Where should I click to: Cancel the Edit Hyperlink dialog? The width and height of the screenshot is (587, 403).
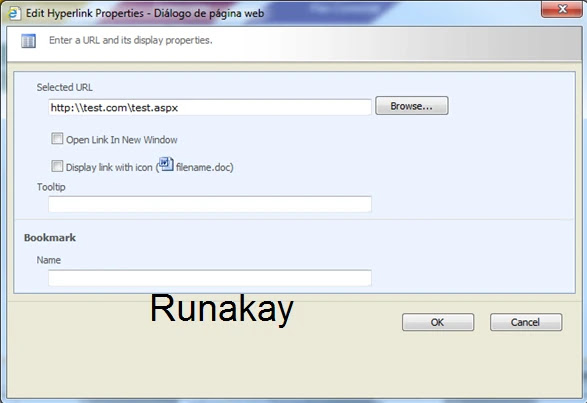pos(526,322)
